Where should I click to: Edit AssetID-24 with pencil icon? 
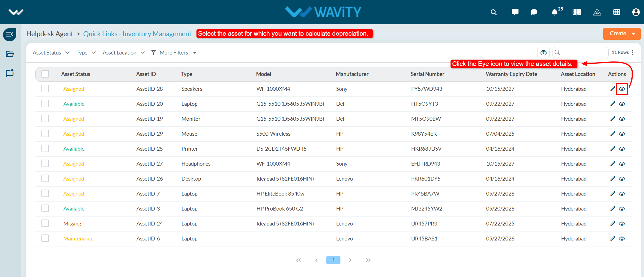pos(613,224)
